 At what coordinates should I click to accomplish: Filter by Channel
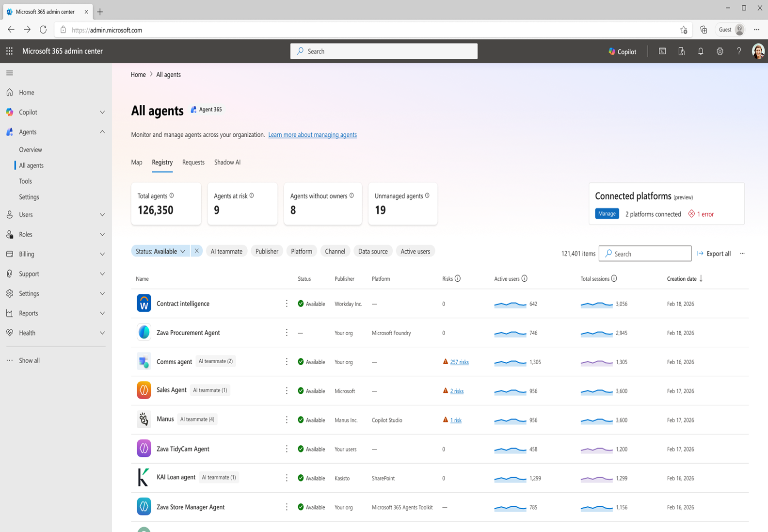(335, 251)
